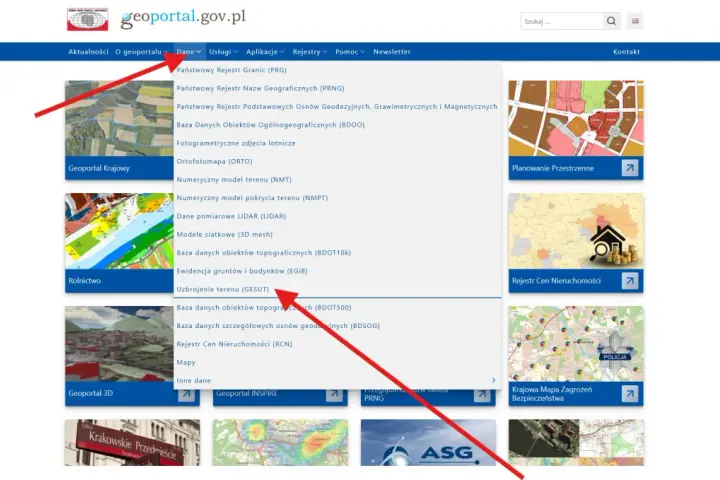The image size is (720, 480).
Task: Click the Szukaj search input field
Action: 562,21
